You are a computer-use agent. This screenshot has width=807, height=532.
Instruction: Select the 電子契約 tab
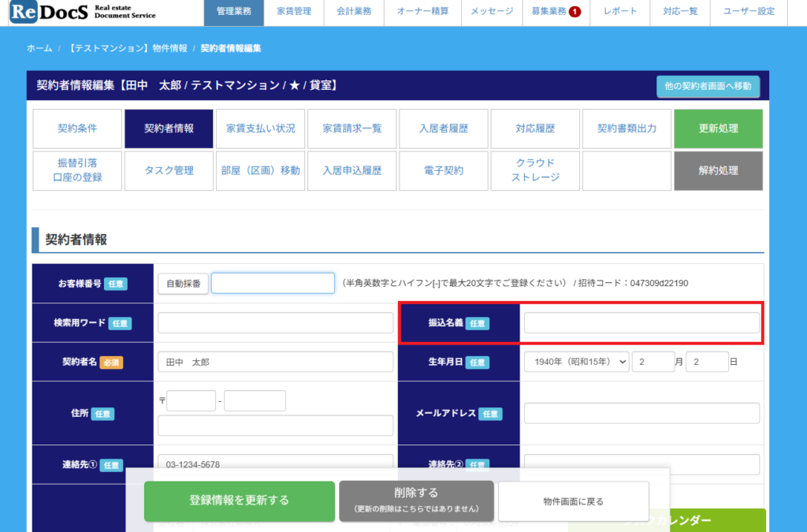pyautogui.click(x=443, y=170)
